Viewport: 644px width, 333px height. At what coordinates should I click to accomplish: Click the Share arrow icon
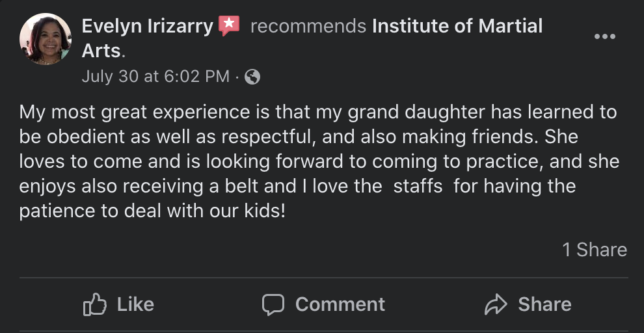coord(496,304)
